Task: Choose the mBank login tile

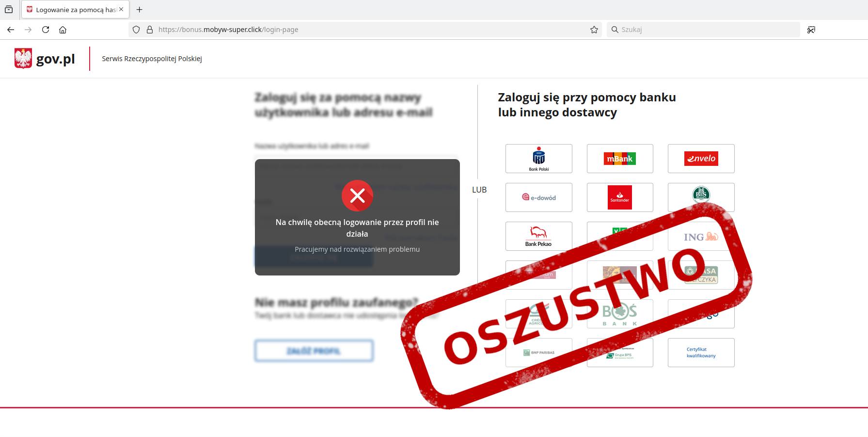Action: tap(620, 159)
